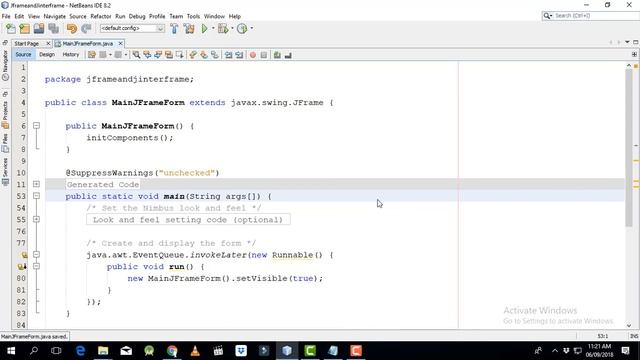Click the New File toolbar icon
Image resolution: width=640 pixels, height=360 pixels.
point(11,28)
